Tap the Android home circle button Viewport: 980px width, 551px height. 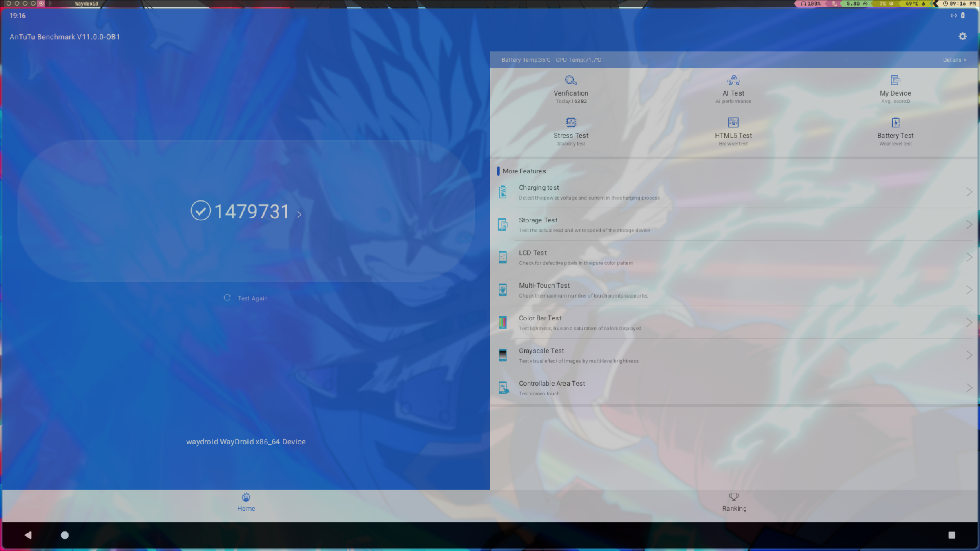pyautogui.click(x=65, y=535)
